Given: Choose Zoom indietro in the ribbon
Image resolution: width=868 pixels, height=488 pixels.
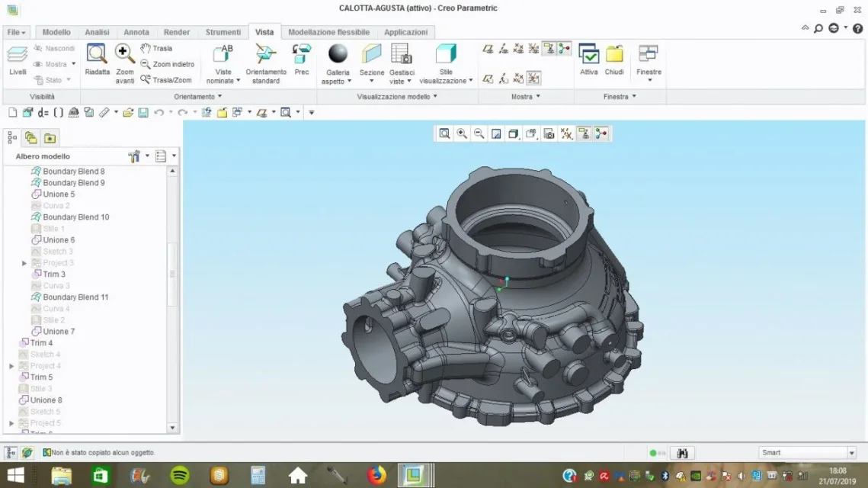Looking at the screenshot, I should [167, 64].
